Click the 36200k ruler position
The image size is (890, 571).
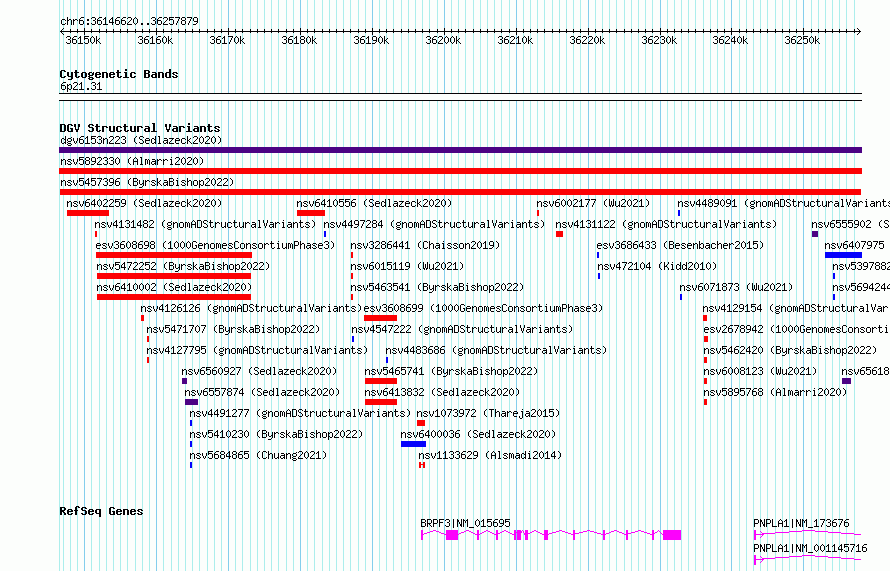point(443,41)
